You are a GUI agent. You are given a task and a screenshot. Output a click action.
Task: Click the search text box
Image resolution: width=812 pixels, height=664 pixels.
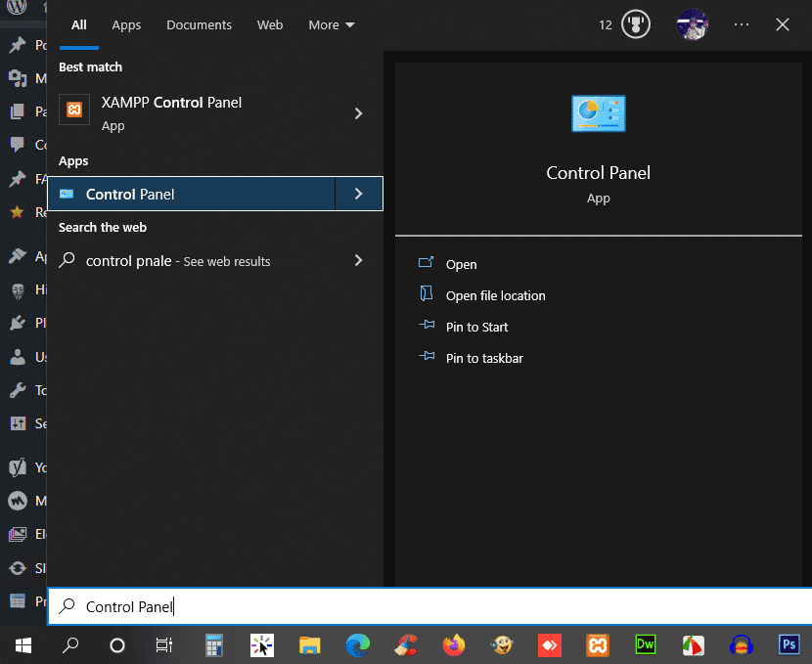tap(429, 606)
